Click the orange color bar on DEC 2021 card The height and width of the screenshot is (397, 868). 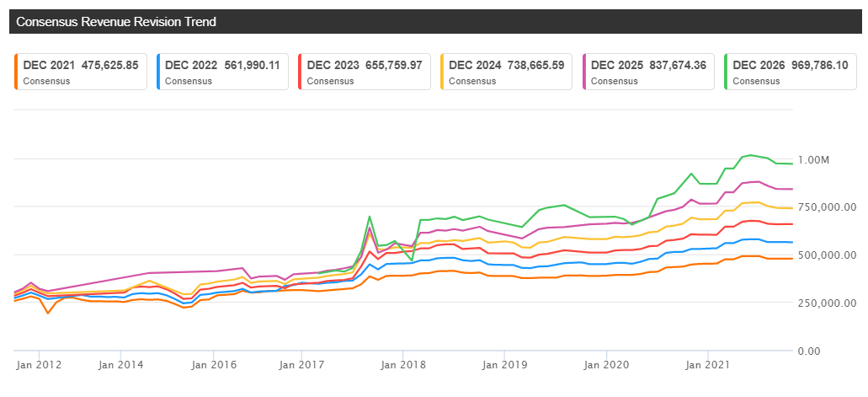click(x=15, y=72)
